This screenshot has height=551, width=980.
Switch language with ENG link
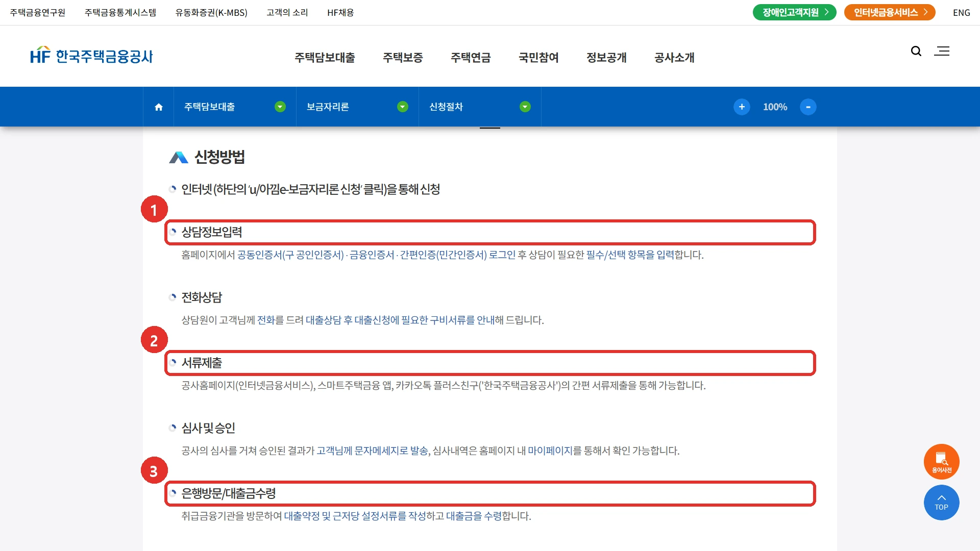pos(962,12)
